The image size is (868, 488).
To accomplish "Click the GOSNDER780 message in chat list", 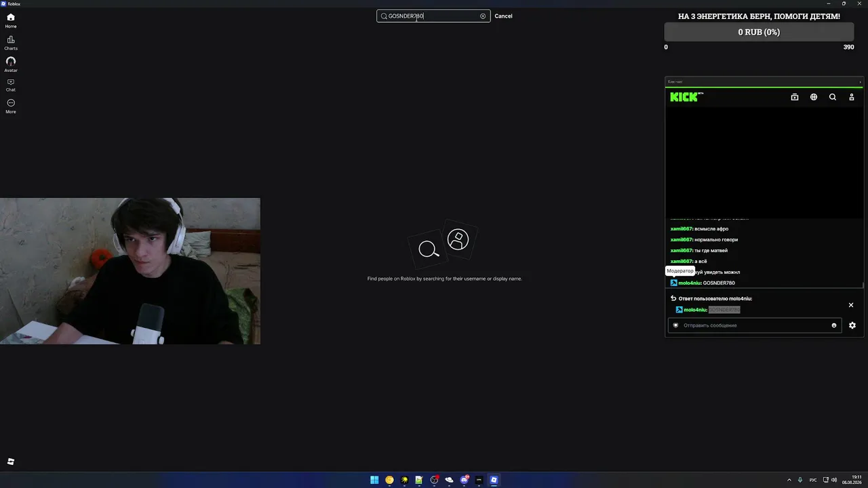I will [x=719, y=283].
